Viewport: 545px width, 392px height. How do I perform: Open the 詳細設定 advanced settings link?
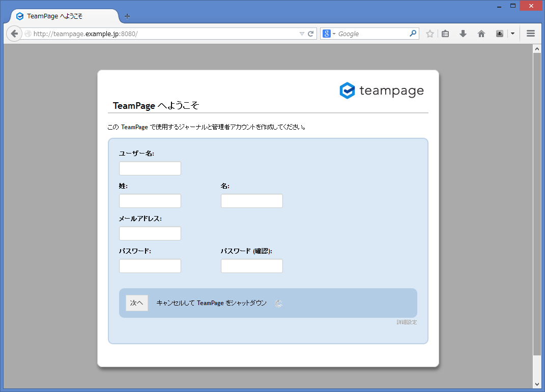click(406, 322)
